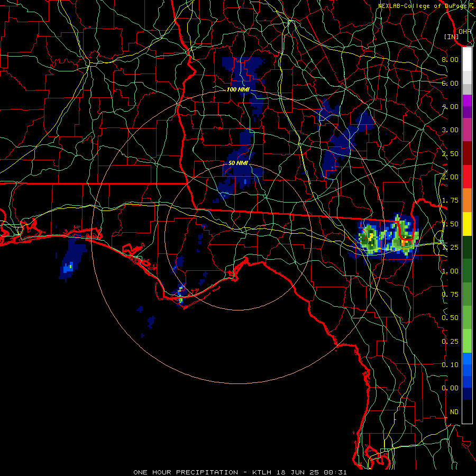Viewport: 476px width, 476px height.
Task: Click the 0.25 legend value
Action: [450, 342]
